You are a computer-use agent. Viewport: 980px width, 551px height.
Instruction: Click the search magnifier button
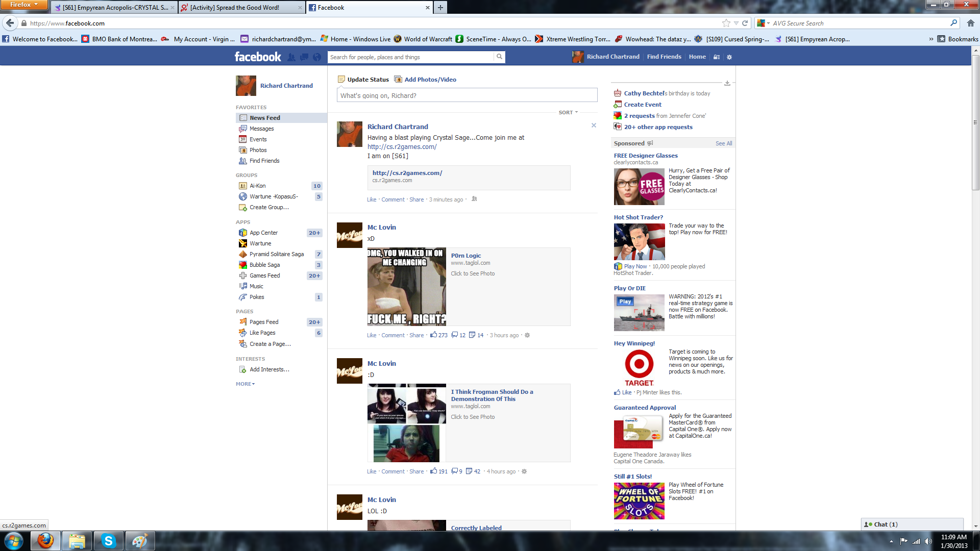pyautogui.click(x=499, y=57)
